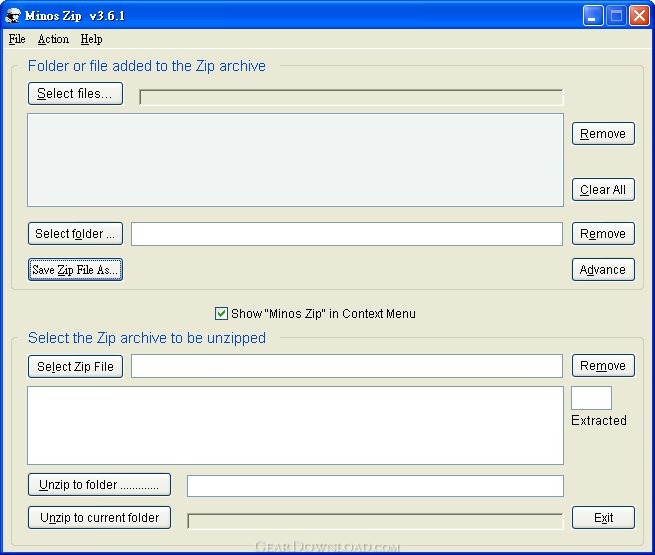Open the Help menu

click(x=91, y=39)
